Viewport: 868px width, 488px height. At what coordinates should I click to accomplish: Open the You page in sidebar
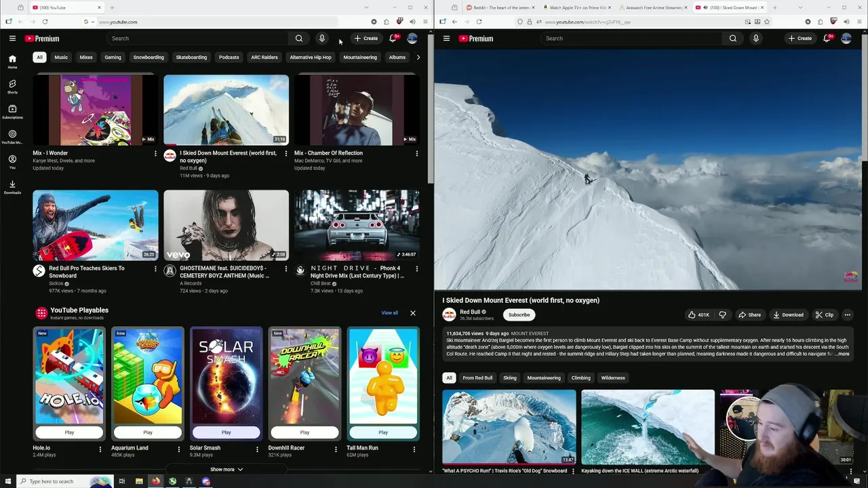point(12,162)
